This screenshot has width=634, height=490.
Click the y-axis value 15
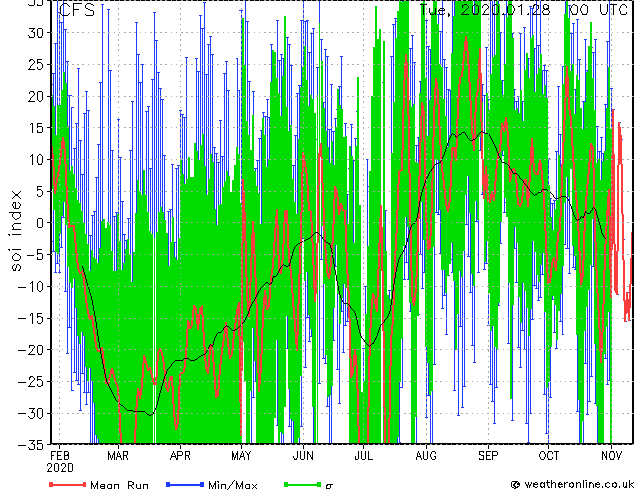pos(35,128)
